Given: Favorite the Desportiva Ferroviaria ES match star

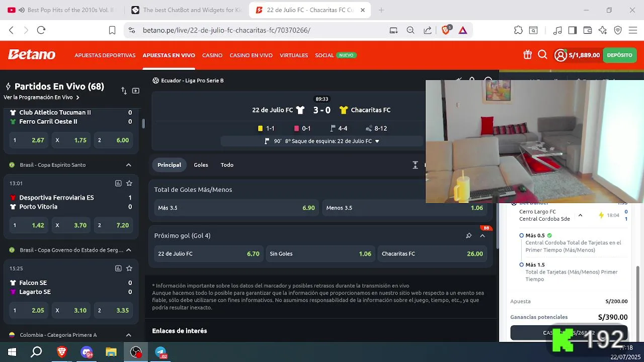Looking at the screenshot, I should click(129, 184).
